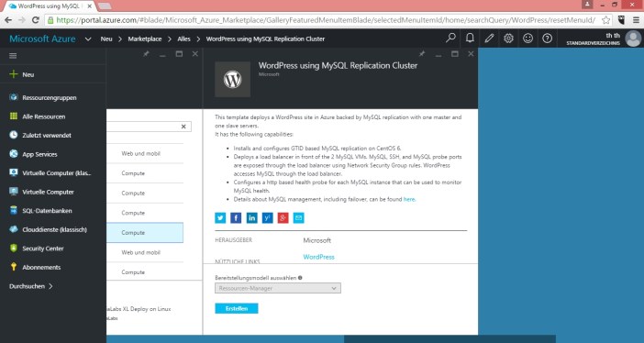Image resolution: width=644 pixels, height=343 pixels.
Task: Toggle the hamburger sidebar menu
Action: point(13,55)
